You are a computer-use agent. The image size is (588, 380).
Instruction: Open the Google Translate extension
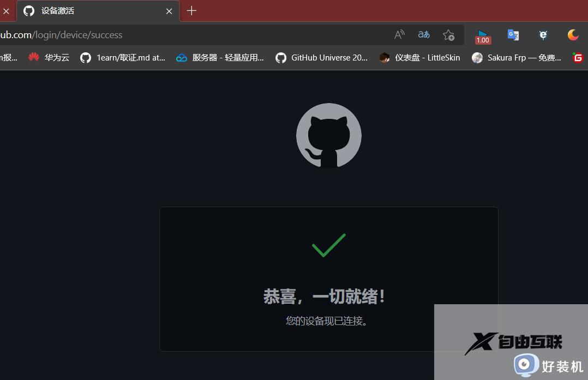(x=513, y=34)
